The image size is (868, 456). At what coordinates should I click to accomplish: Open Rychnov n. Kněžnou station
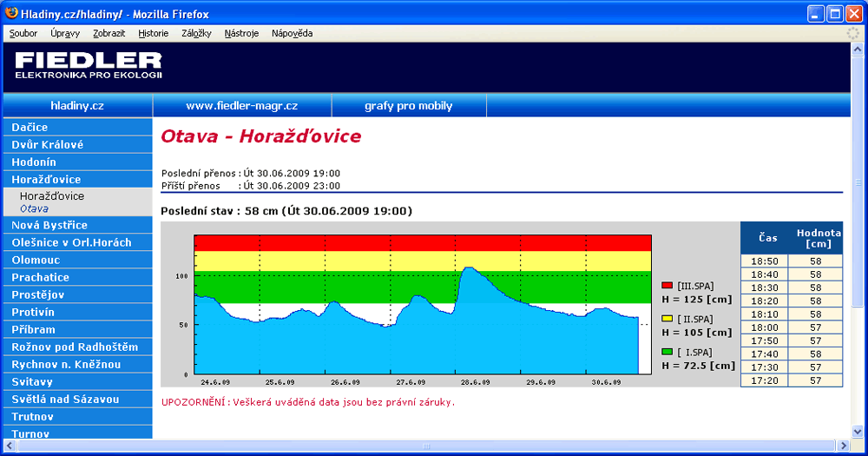pos(77,365)
